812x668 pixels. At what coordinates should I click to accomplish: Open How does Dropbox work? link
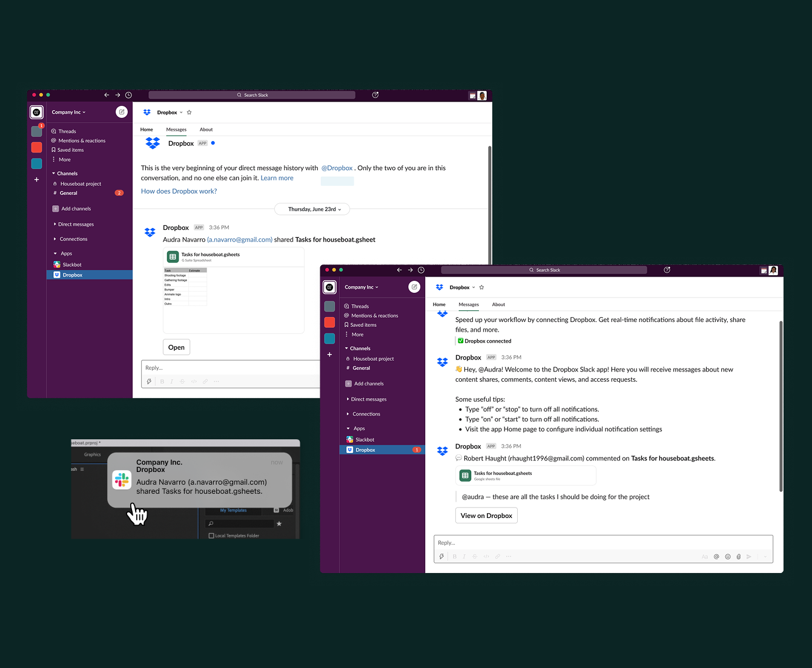tap(179, 191)
